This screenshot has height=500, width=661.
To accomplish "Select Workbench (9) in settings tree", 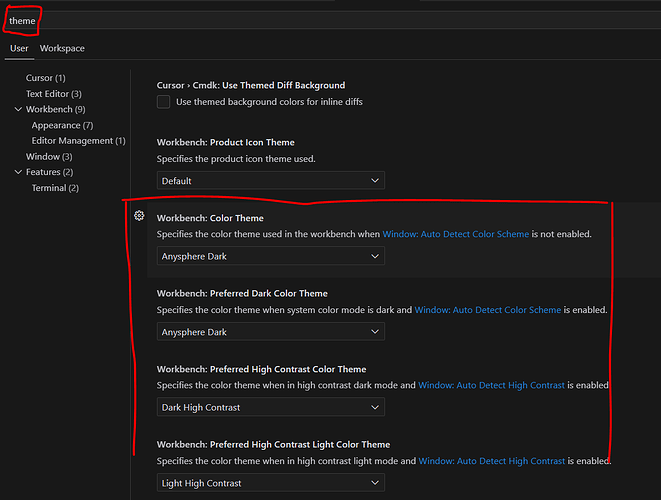I will point(56,109).
